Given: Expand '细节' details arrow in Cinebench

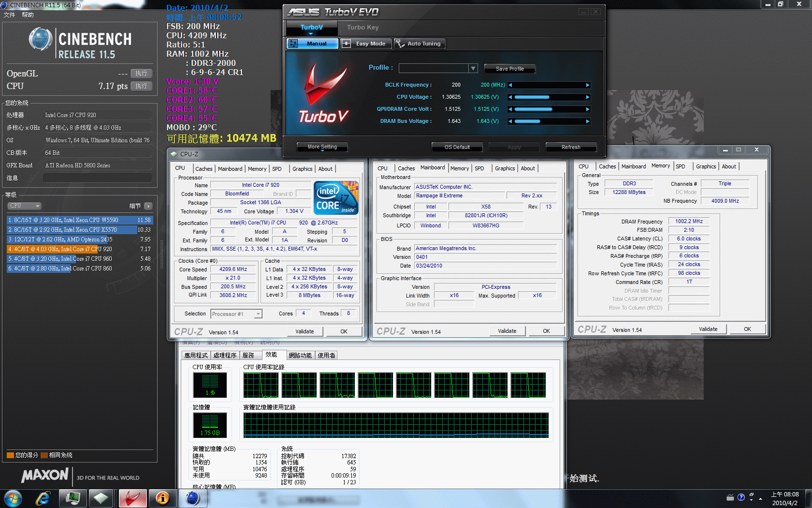Looking at the screenshot, I should coord(148,206).
